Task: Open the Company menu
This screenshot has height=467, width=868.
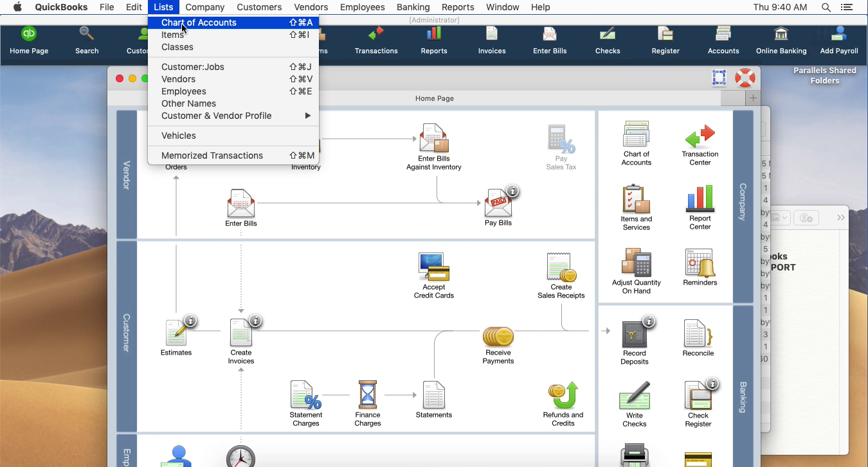Action: 205,7
